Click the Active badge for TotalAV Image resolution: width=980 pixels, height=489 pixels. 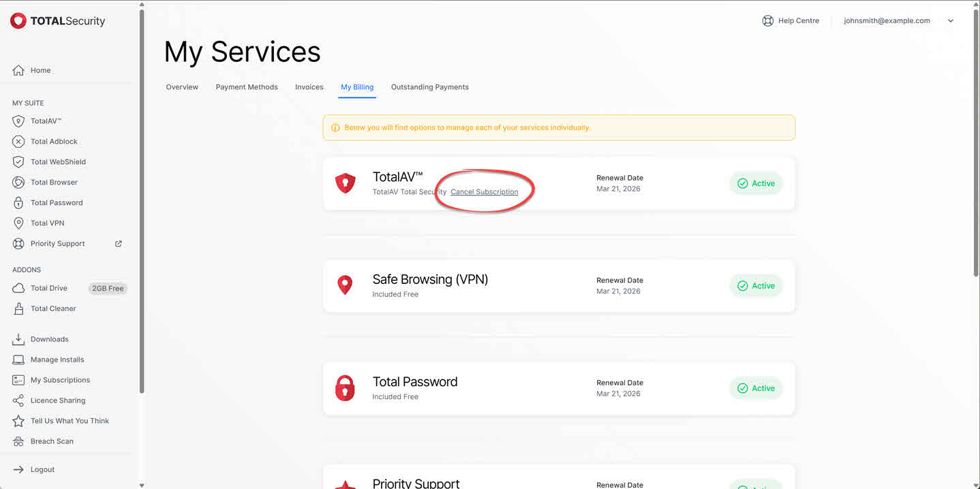[x=756, y=184]
